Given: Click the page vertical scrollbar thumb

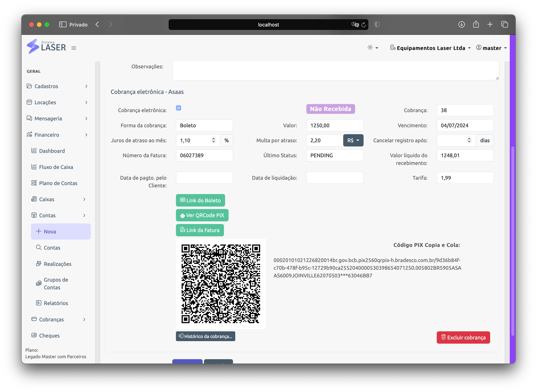Looking at the screenshot, I should click(x=513, y=241).
